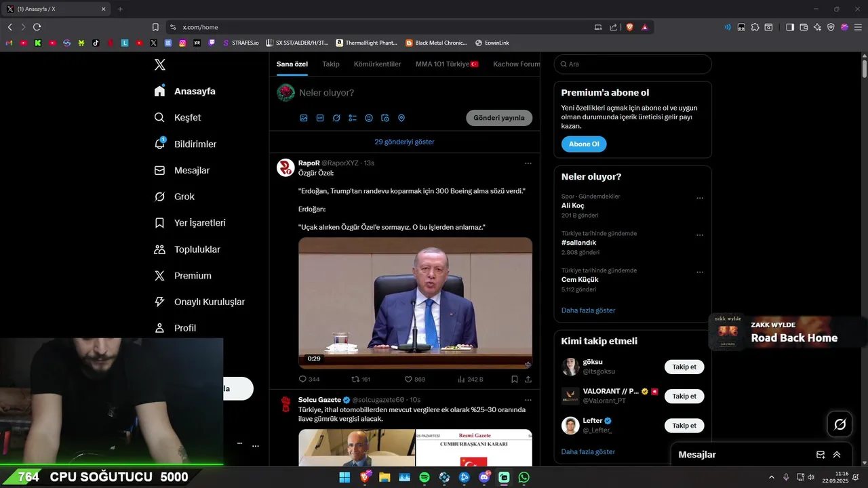Go to Profil page
868x488 pixels.
click(175, 328)
